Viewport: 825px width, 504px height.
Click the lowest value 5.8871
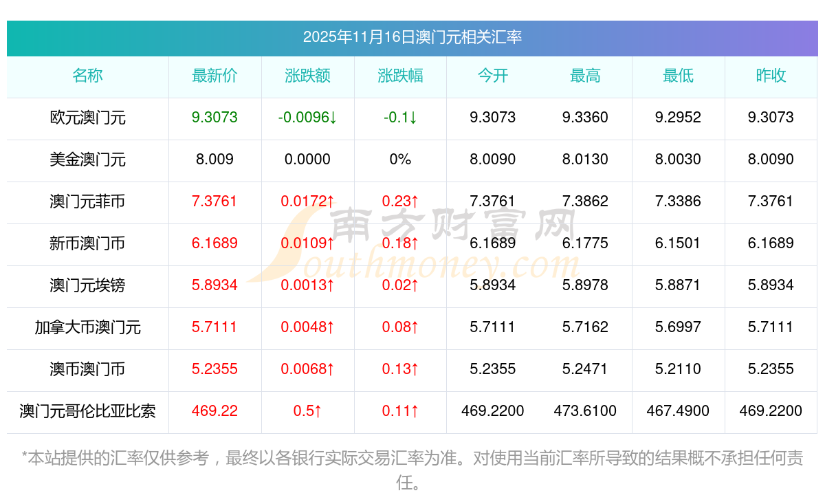678,285
